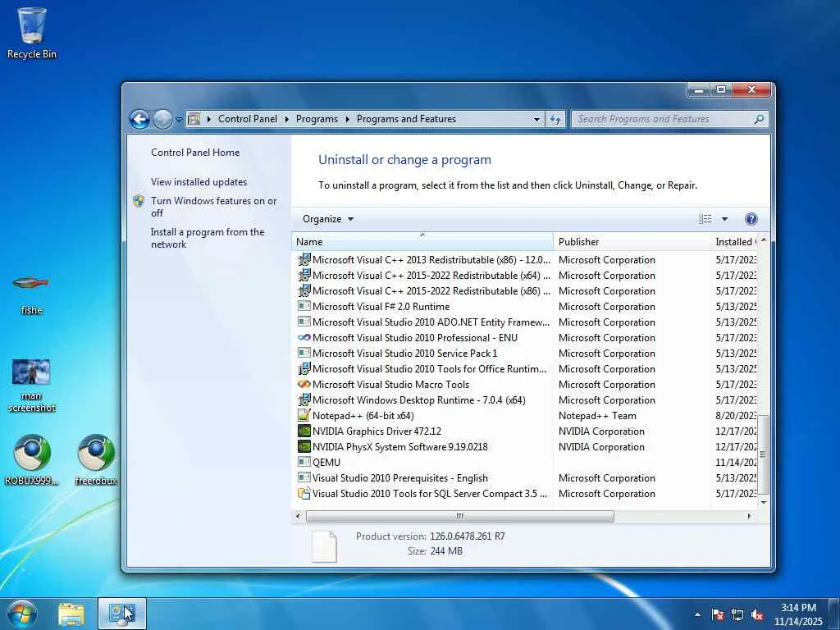Click the vertical scrollbar thumb
This screenshot has height=630, width=840.
764,454
